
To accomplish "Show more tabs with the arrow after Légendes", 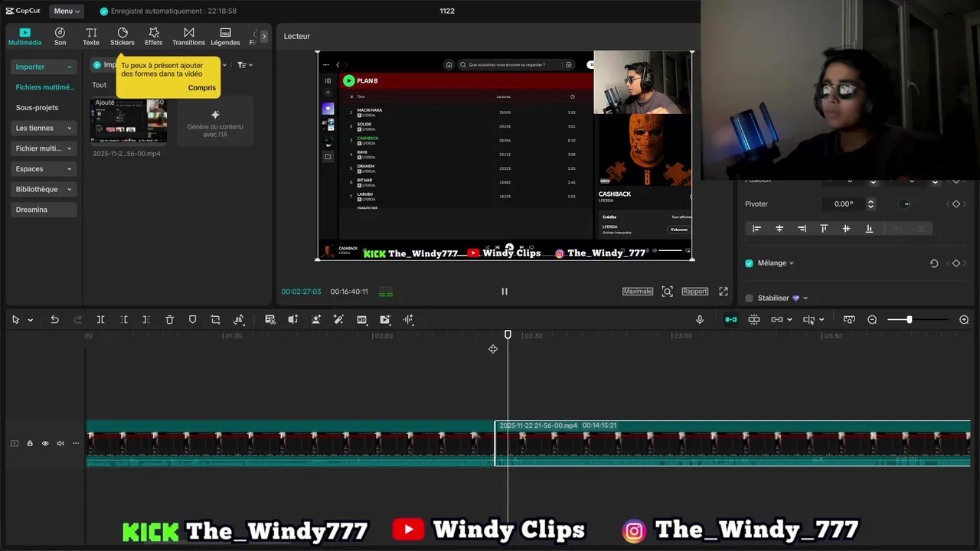I will tap(263, 36).
